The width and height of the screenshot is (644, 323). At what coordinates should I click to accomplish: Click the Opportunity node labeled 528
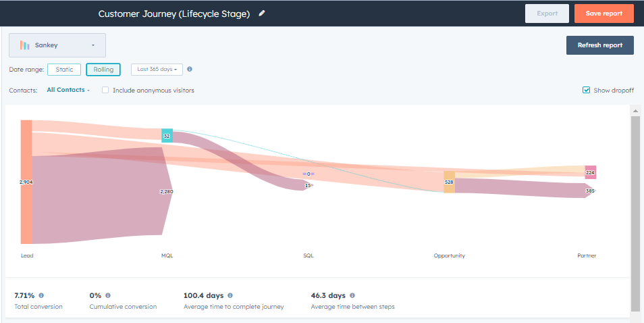[449, 182]
